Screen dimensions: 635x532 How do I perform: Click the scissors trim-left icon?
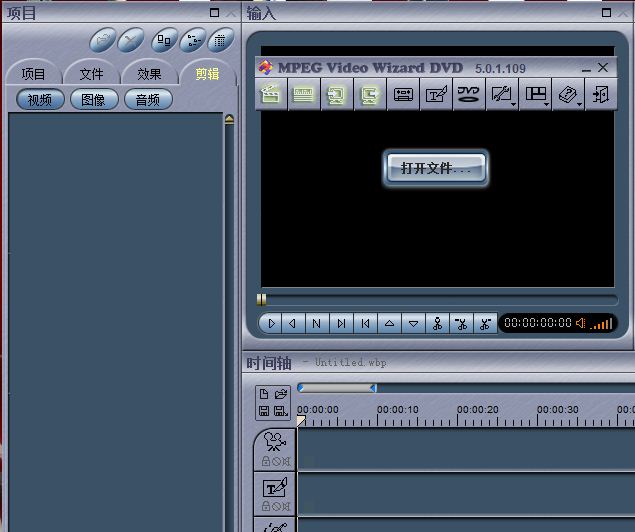461,323
